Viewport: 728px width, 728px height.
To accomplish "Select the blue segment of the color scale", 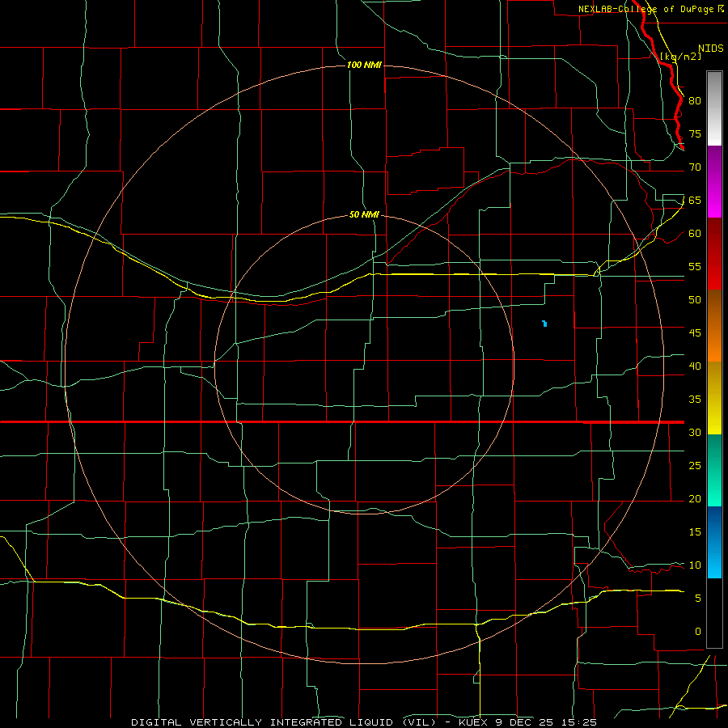I will click(x=714, y=542).
